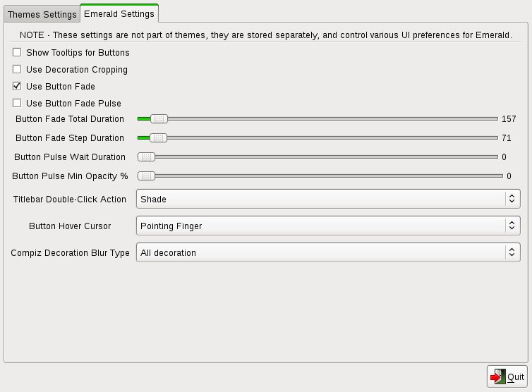The width and height of the screenshot is (532, 392).
Task: Click Button Fade Step Duration slider handle
Action: [159, 137]
